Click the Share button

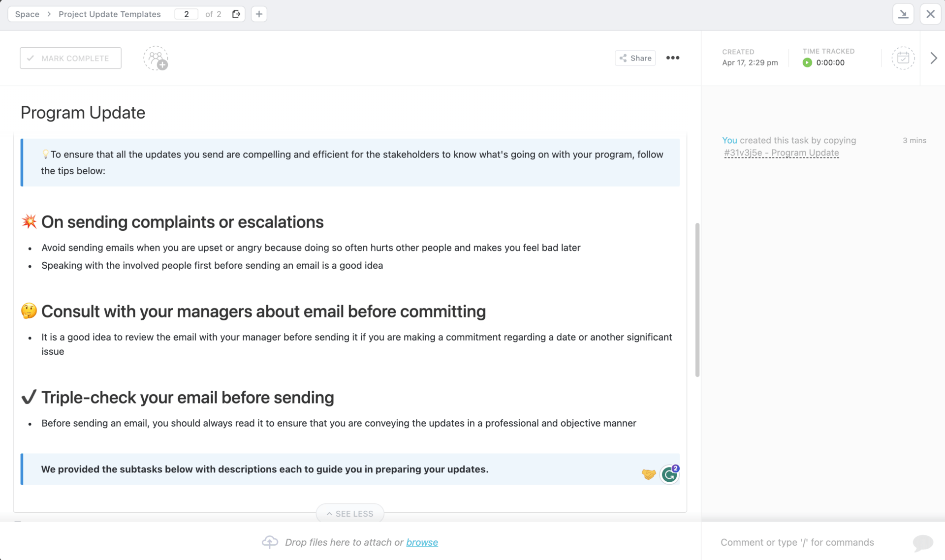tap(635, 58)
